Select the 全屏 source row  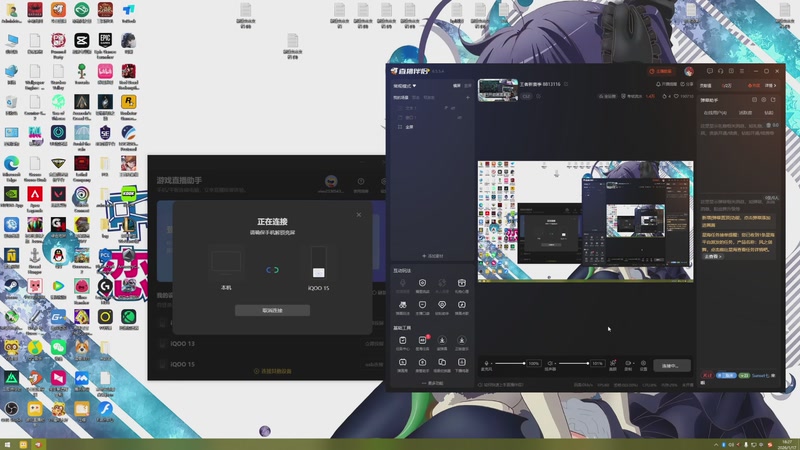point(430,127)
